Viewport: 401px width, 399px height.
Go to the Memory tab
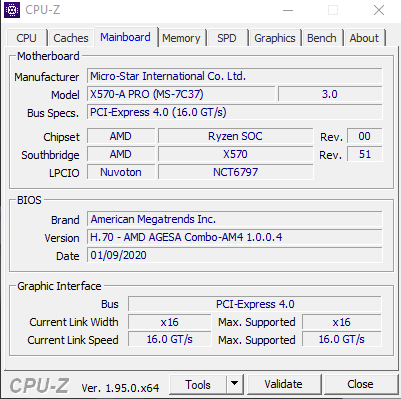(x=181, y=38)
